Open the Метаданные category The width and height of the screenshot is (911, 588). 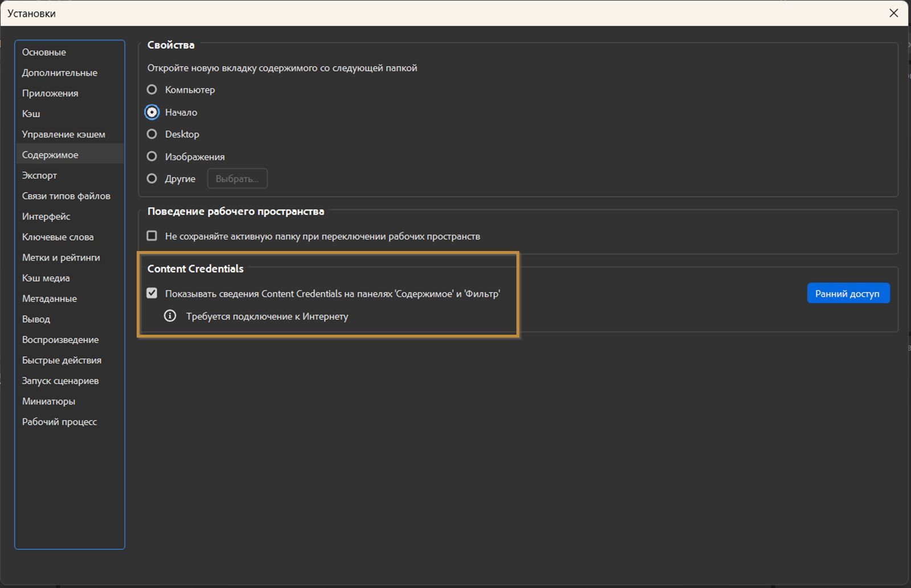(69, 298)
